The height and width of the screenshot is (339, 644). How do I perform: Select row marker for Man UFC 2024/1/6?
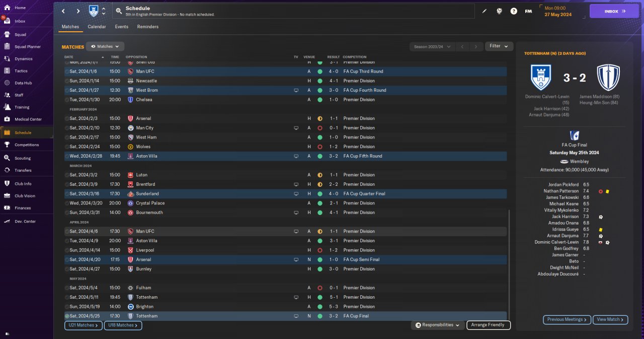coord(67,72)
